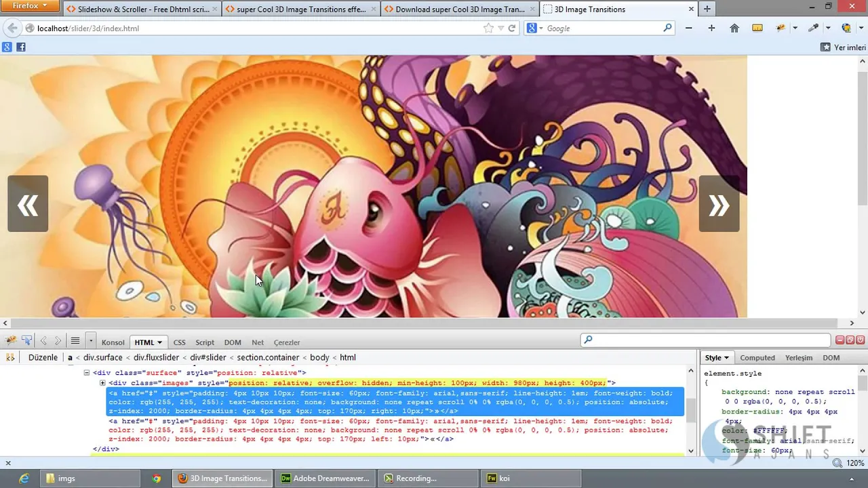
Task: Open the Google search engine selector
Action: pyautogui.click(x=534, y=28)
